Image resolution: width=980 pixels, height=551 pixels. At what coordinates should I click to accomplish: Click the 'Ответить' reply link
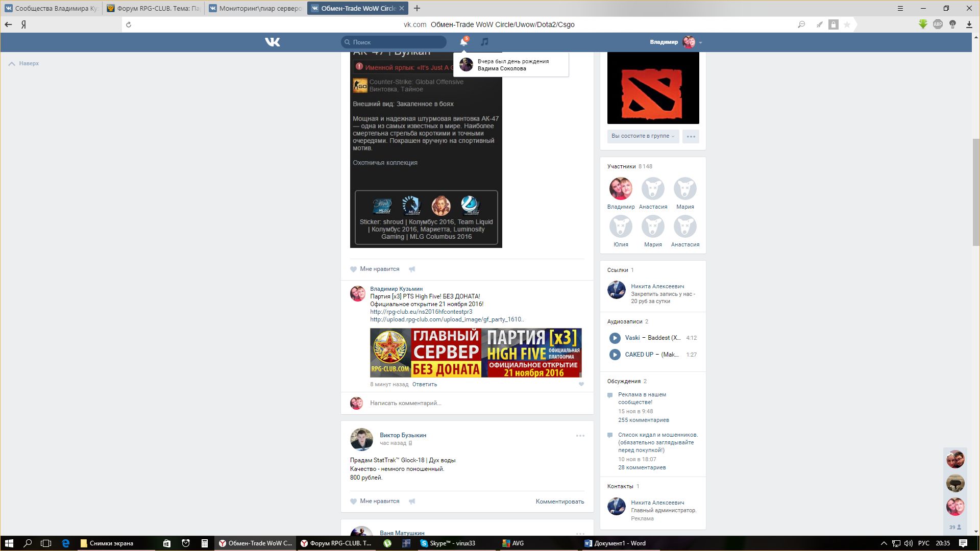coord(424,384)
